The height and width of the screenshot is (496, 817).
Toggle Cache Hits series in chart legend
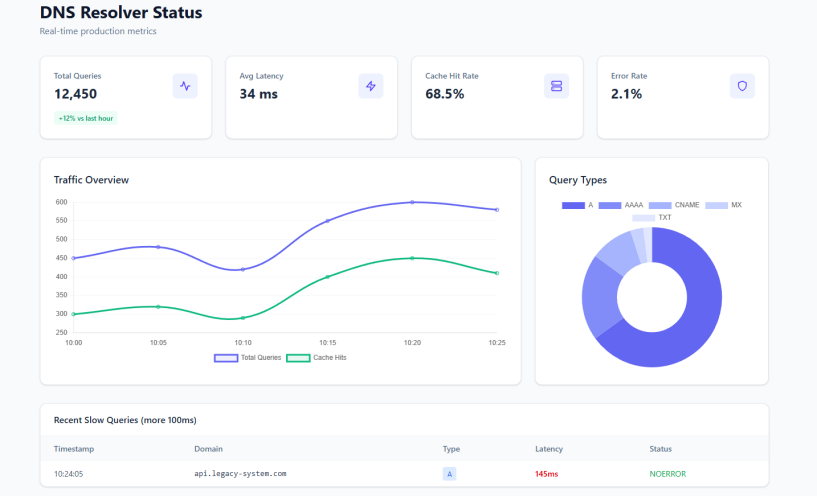coord(316,357)
